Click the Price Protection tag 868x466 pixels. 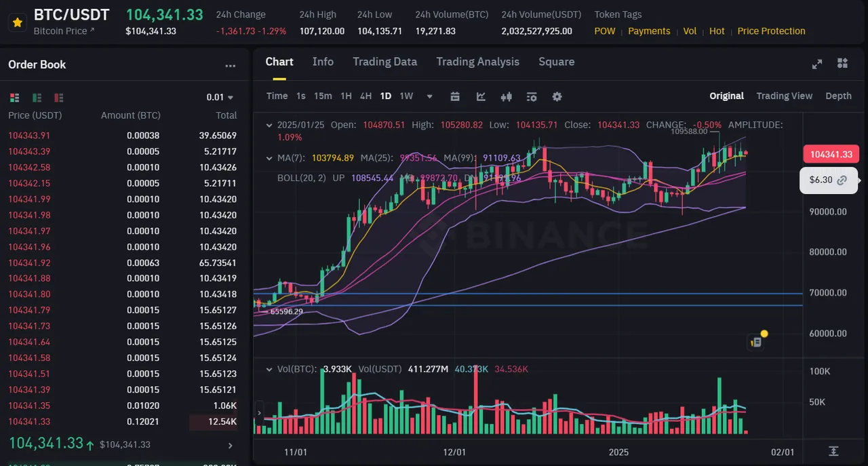tap(771, 31)
